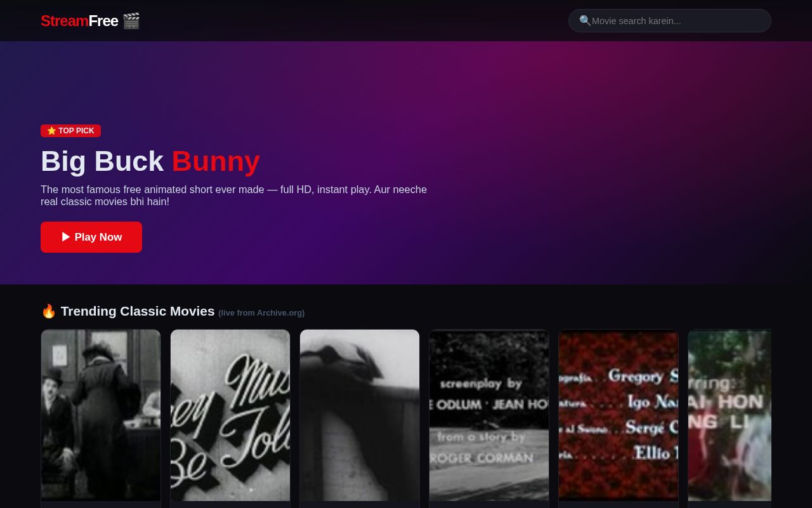The image size is (812, 508).
Task: Click the Big Buck Bunny title
Action: [150, 161]
